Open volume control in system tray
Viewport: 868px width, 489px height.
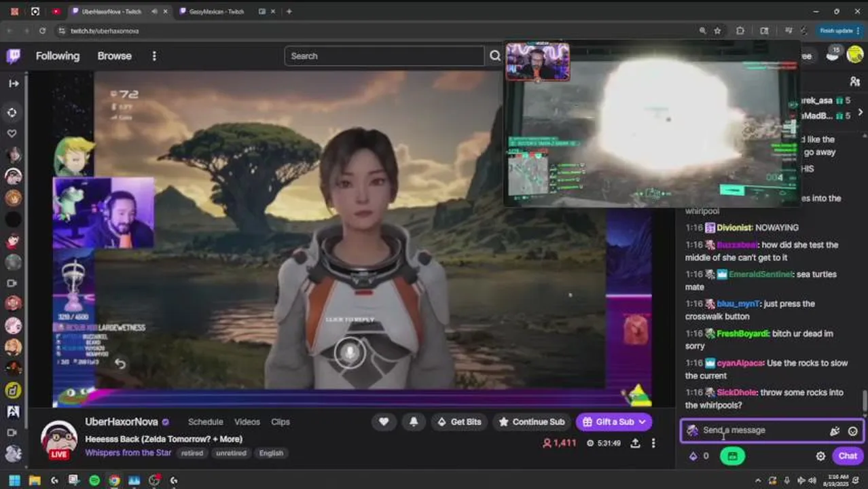tap(811, 480)
